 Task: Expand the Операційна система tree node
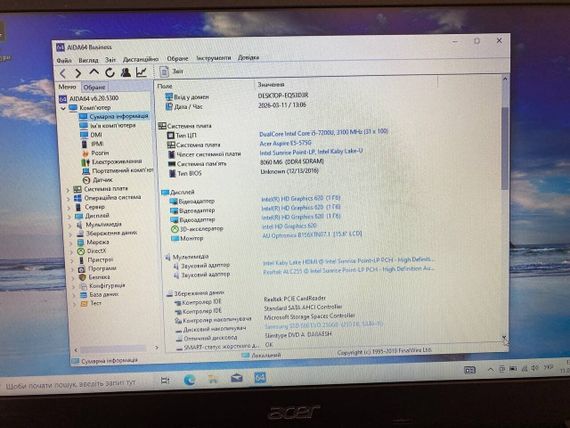(68, 199)
